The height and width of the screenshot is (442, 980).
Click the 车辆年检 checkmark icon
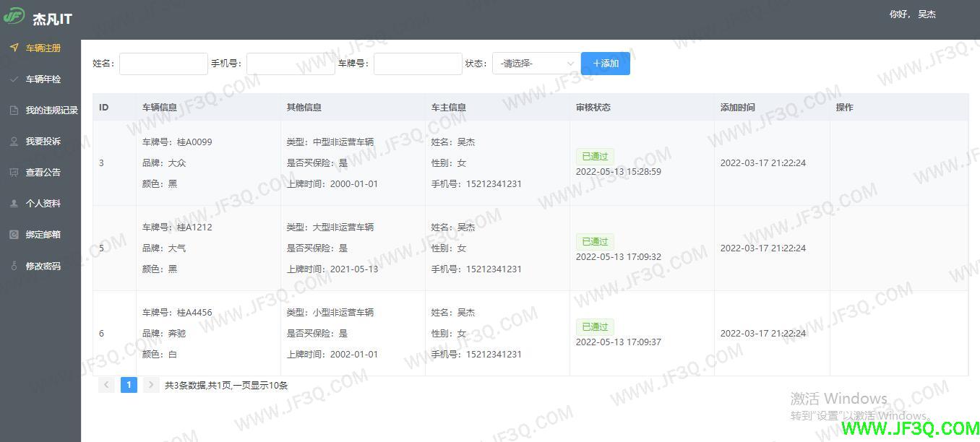(14, 79)
